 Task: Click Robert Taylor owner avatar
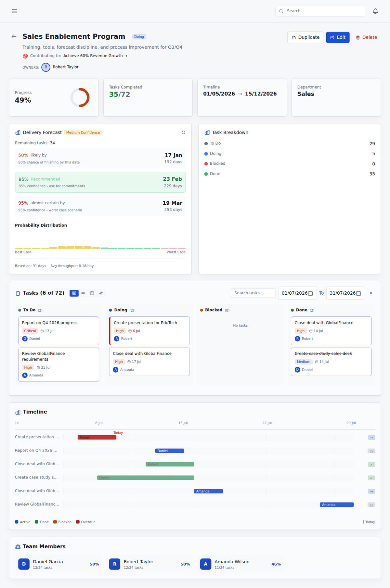click(x=46, y=67)
